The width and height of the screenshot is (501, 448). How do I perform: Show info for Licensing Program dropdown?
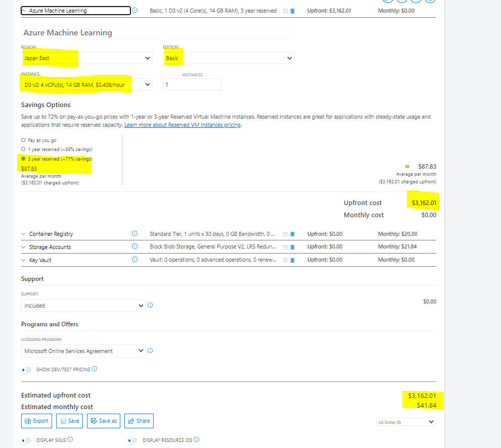pos(150,351)
